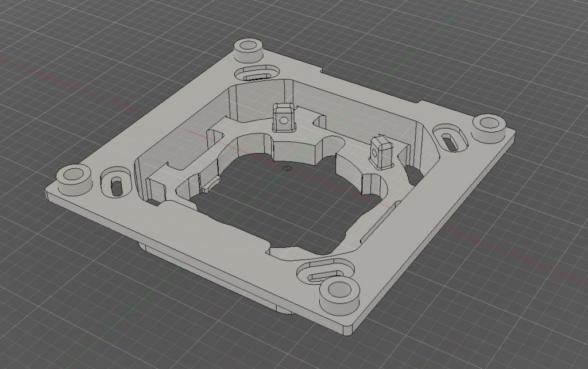This screenshot has width=588, height=369.
Task: Select the left corner cylindrical standoff
Action: tap(73, 176)
